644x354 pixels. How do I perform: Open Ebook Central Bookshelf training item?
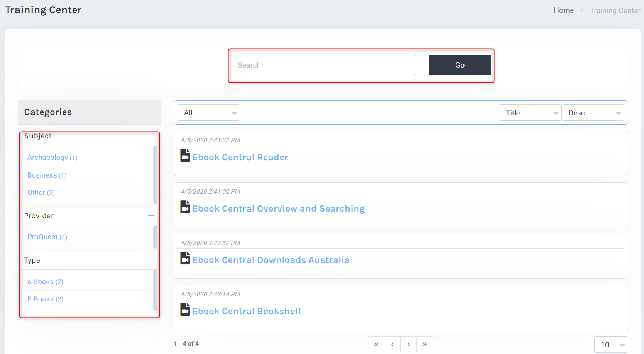tap(247, 311)
